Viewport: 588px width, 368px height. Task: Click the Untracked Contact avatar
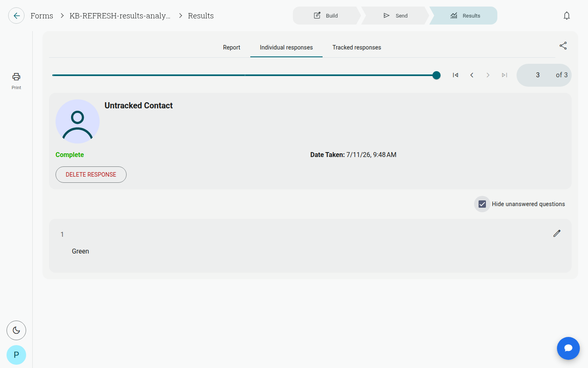click(78, 121)
